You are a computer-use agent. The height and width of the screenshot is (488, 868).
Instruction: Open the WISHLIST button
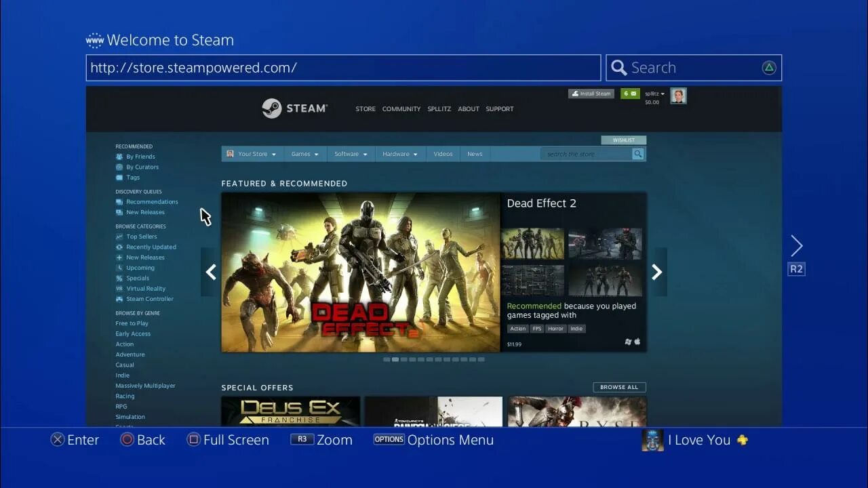pyautogui.click(x=624, y=140)
